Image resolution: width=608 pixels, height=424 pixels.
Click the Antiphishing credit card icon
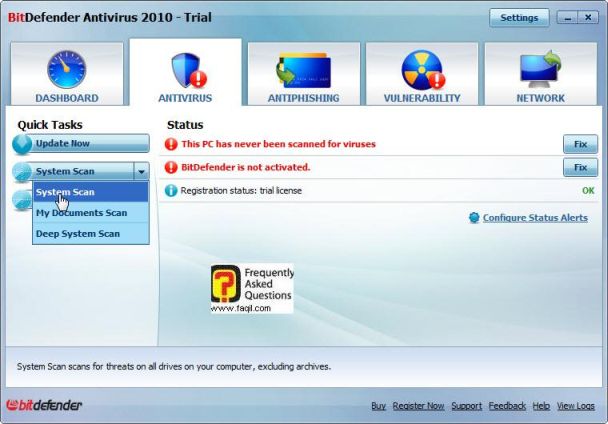303,70
